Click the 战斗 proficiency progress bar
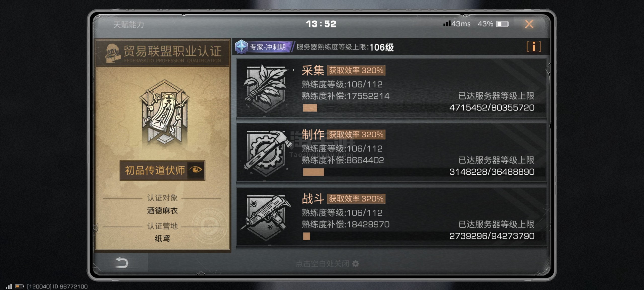 click(424, 236)
